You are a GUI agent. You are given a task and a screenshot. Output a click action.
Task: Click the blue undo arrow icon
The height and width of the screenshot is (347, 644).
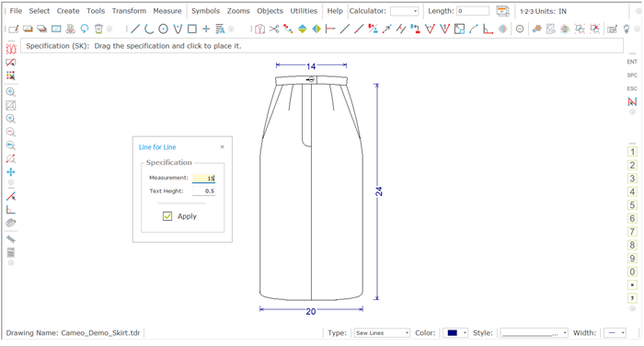[x=85, y=29]
